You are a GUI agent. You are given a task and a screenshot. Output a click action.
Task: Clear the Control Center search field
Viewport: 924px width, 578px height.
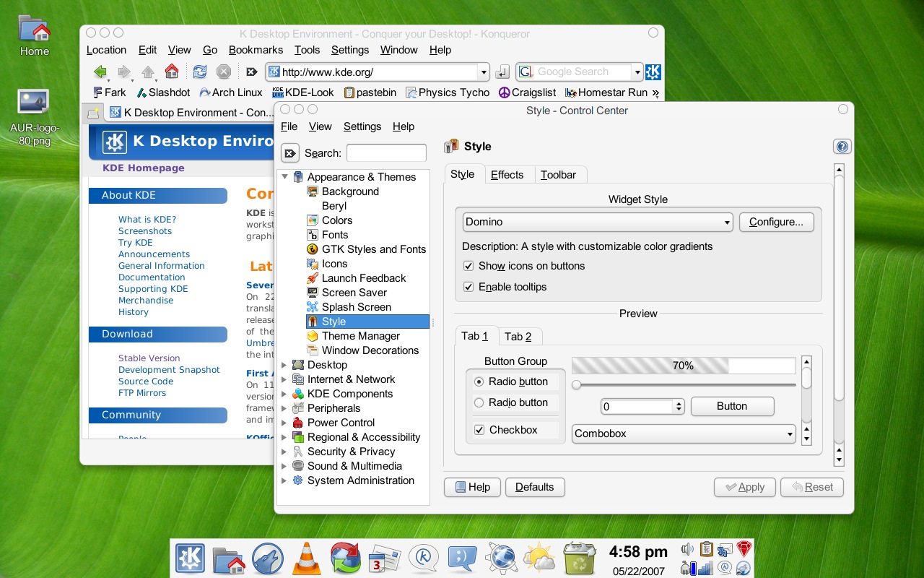tap(289, 153)
